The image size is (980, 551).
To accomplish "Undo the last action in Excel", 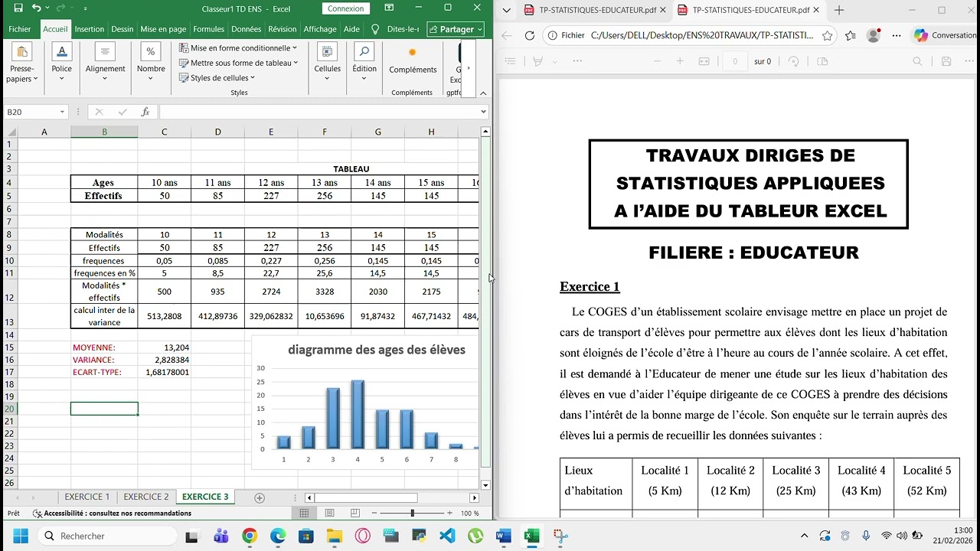I will [x=36, y=8].
